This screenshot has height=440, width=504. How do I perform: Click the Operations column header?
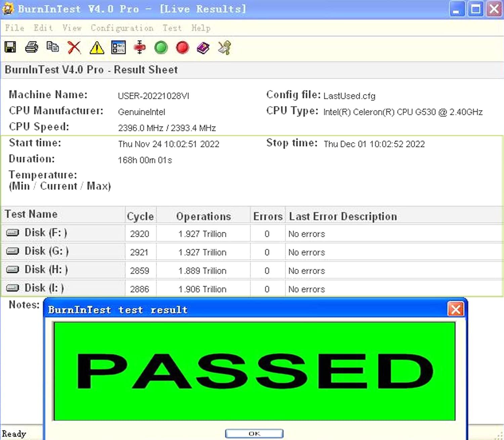click(x=203, y=216)
